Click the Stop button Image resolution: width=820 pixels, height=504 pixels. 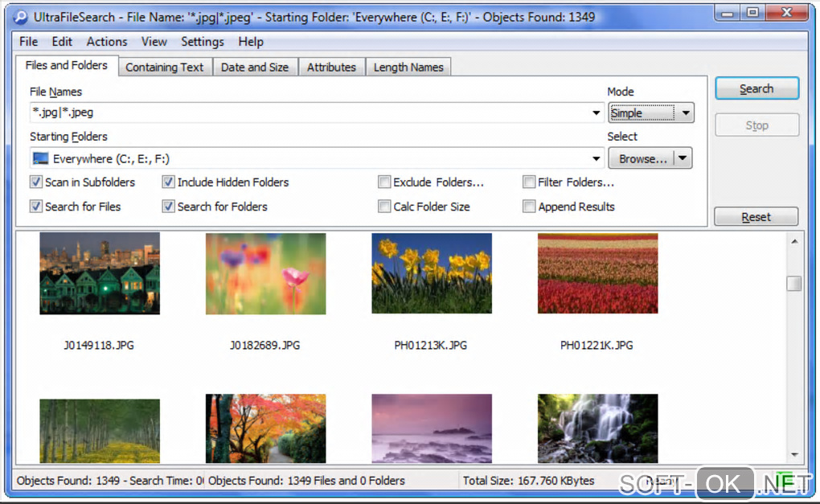[x=756, y=125]
